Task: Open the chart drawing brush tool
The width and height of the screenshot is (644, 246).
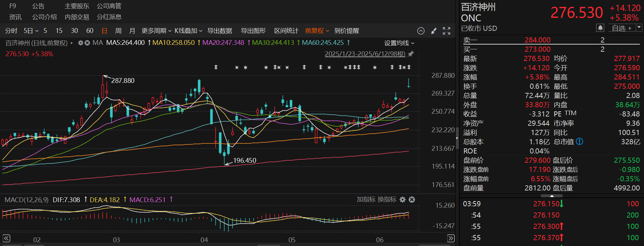Action: click(434, 31)
